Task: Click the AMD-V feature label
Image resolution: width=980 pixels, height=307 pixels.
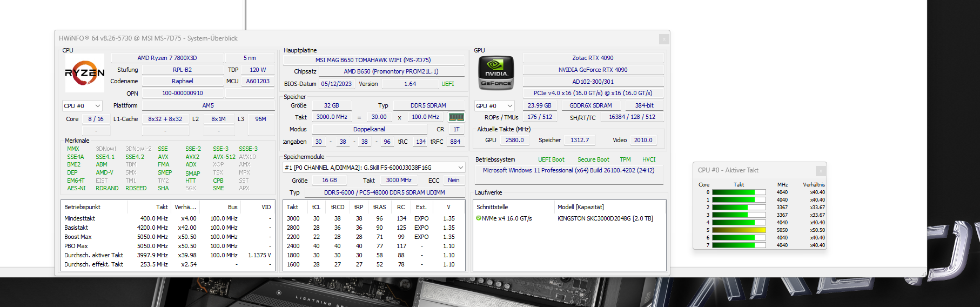Action: tap(104, 172)
